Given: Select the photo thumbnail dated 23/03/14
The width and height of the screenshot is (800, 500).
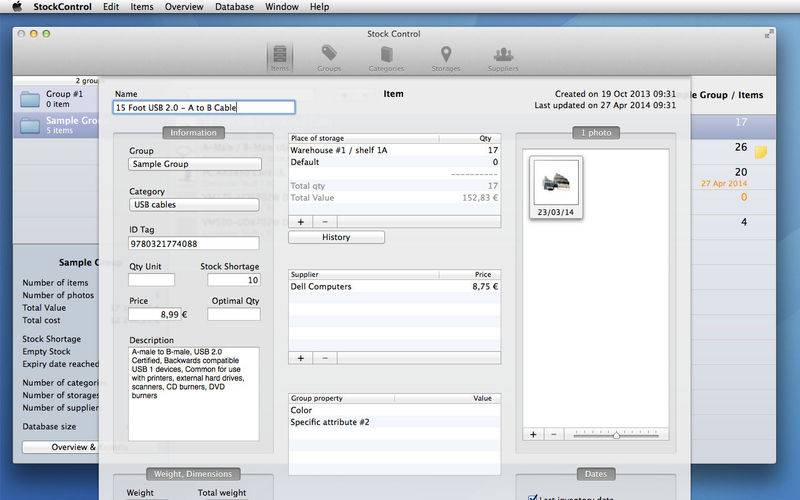Looking at the screenshot, I should [x=556, y=187].
